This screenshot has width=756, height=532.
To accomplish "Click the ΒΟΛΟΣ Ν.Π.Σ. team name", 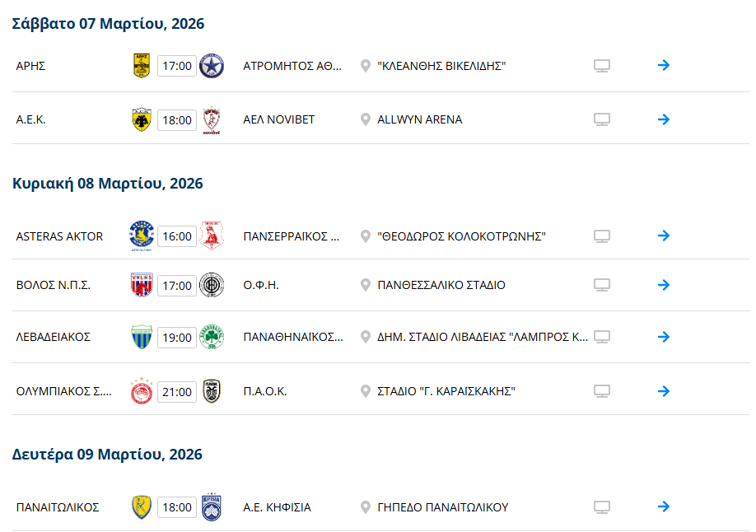I will (x=53, y=285).
